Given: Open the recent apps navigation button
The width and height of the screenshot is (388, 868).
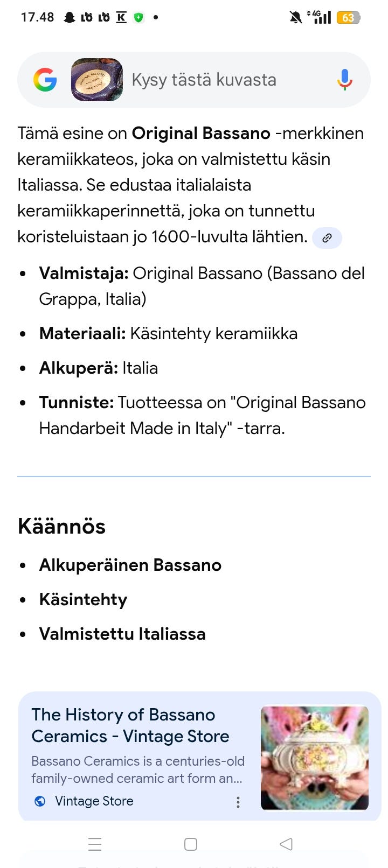Looking at the screenshot, I should tap(95, 844).
